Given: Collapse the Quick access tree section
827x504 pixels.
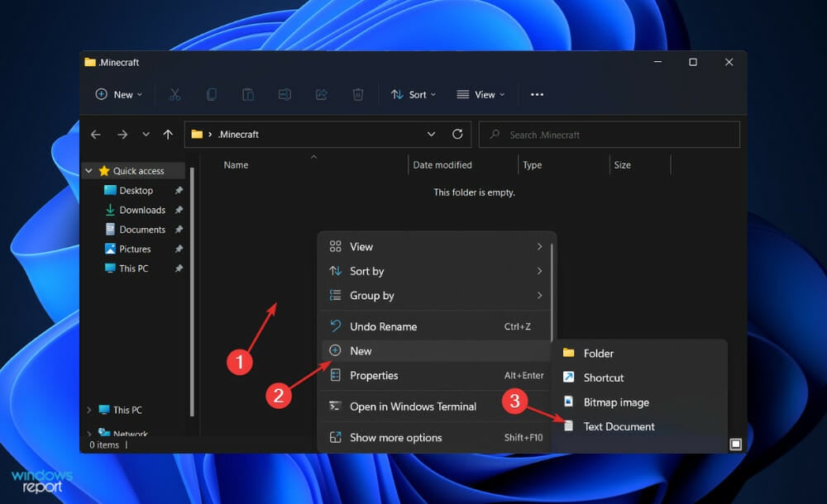Looking at the screenshot, I should (x=89, y=171).
